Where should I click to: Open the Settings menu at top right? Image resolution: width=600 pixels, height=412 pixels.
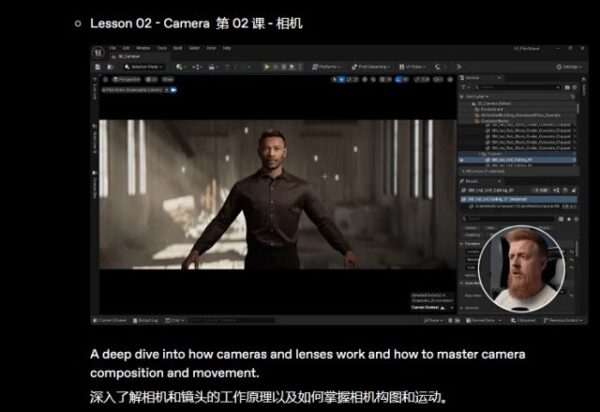pos(570,67)
